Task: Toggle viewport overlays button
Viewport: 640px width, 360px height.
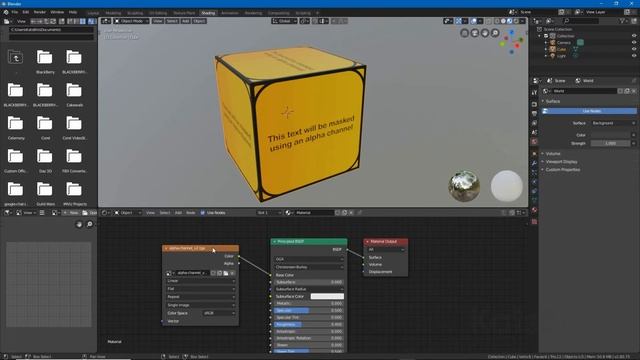Action: pyautogui.click(x=473, y=21)
